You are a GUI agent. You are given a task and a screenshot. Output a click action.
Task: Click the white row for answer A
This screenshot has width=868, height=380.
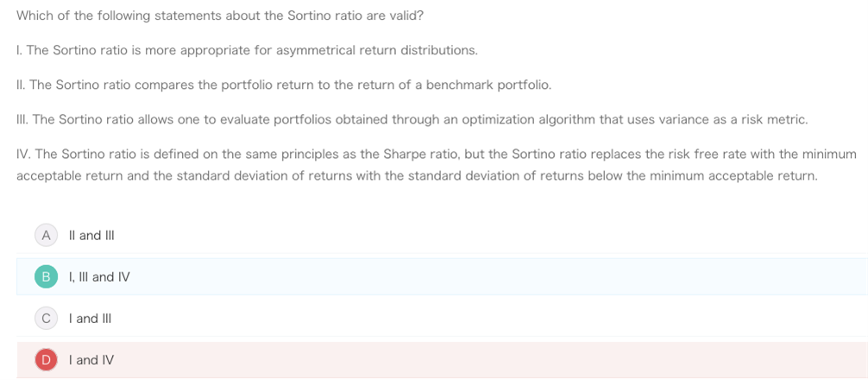[x=443, y=235]
